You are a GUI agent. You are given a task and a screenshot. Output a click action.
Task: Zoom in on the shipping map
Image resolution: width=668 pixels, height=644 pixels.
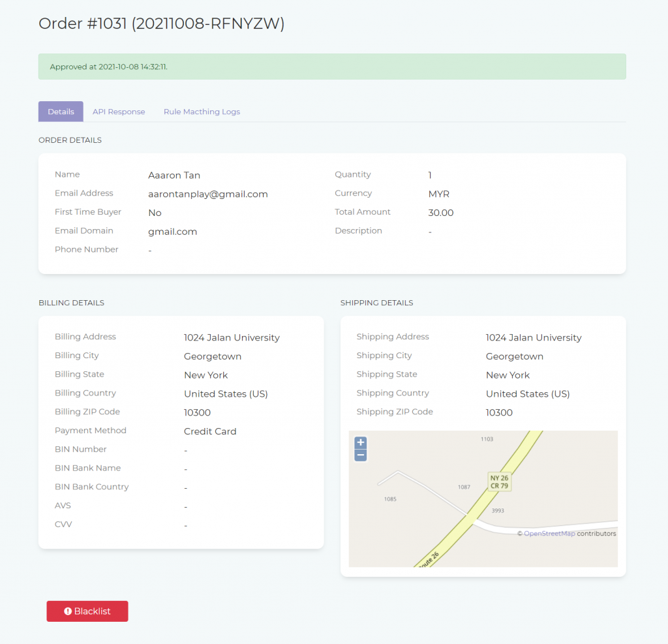(x=360, y=442)
